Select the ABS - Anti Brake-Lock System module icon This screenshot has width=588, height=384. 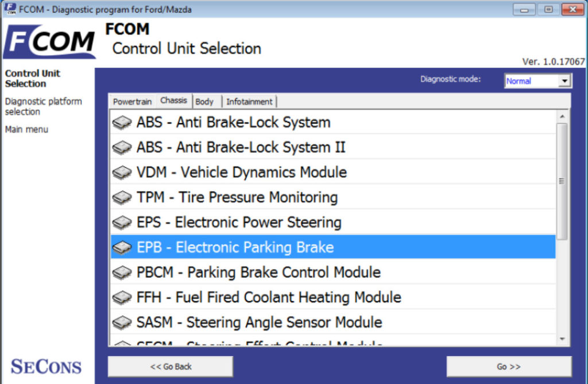tap(122, 122)
